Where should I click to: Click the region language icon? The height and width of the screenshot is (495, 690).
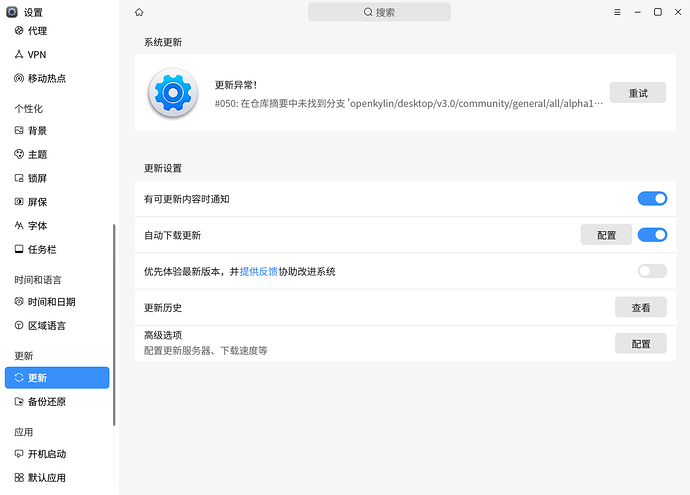tap(19, 325)
